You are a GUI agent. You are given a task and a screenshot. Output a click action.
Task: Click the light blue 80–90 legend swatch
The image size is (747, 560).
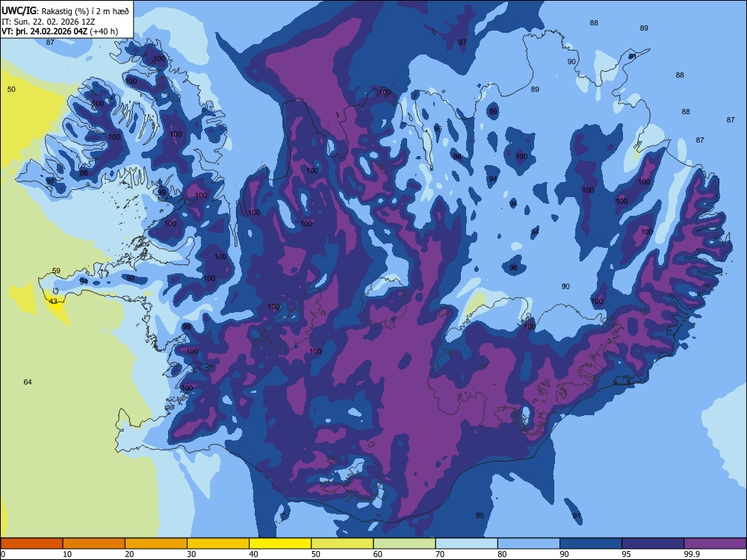point(529,544)
